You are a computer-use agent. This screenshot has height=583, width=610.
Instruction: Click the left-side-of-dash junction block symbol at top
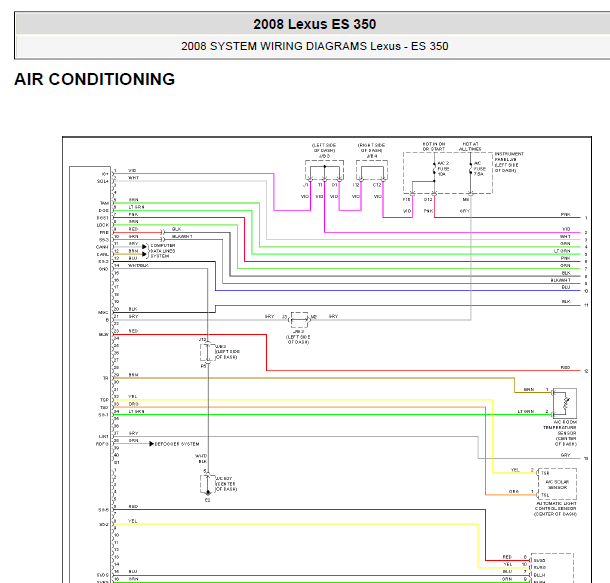(x=324, y=170)
